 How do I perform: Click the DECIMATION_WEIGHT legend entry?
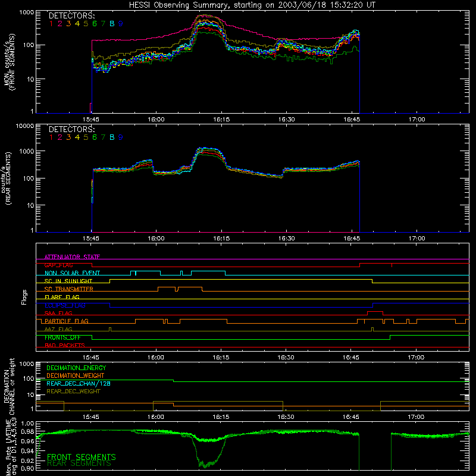click(x=76, y=375)
